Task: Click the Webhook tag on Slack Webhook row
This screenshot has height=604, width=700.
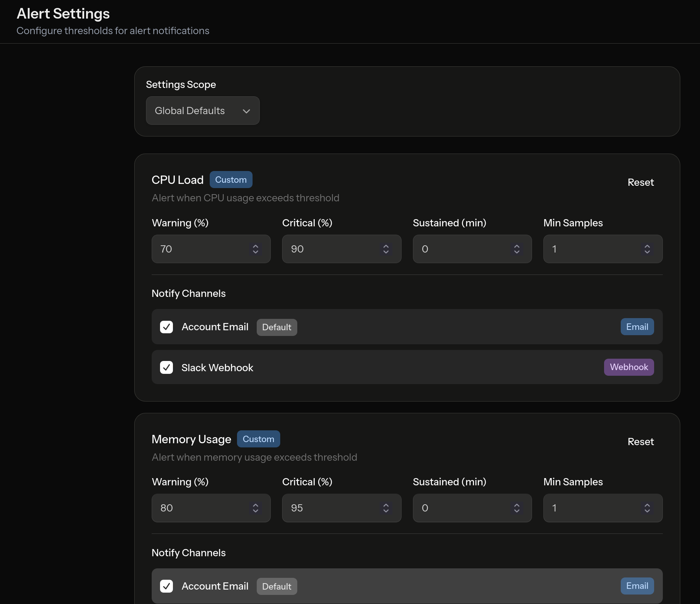Action: (629, 367)
